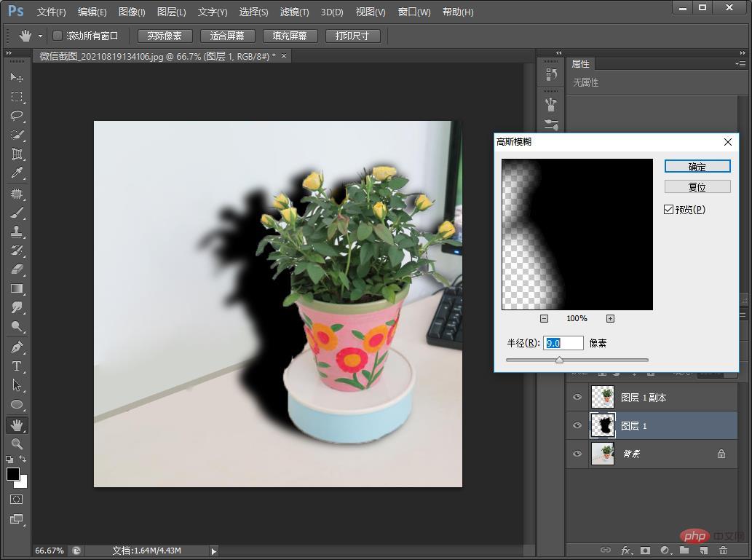The height and width of the screenshot is (560, 752).
Task: Enable Scroll All Windows checkbox
Action: coord(58,36)
